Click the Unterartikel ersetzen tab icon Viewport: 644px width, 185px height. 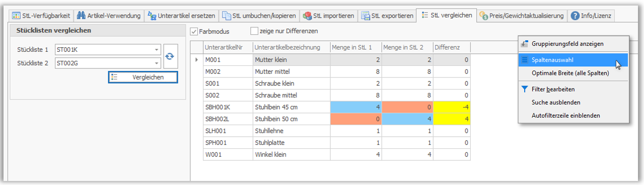point(152,16)
